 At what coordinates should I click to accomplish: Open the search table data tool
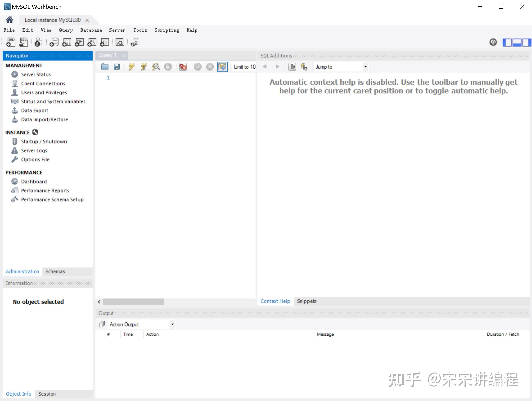coord(120,42)
